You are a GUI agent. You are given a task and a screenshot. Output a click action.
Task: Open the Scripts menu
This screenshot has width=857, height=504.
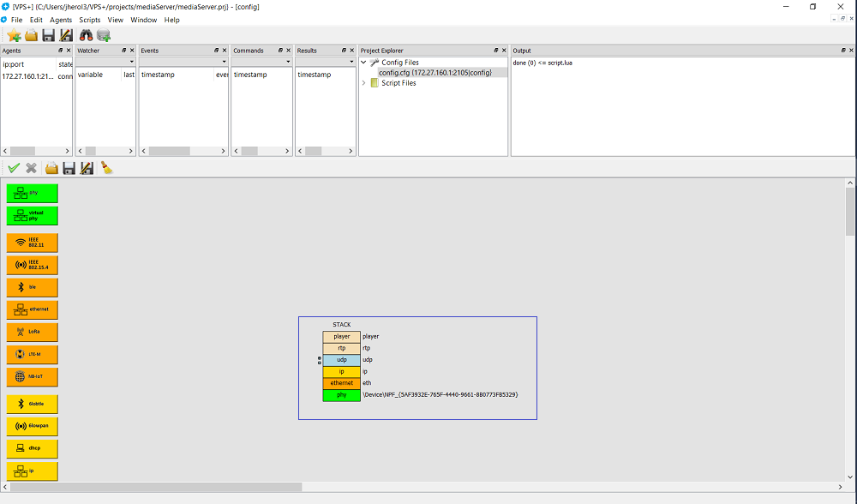point(90,20)
